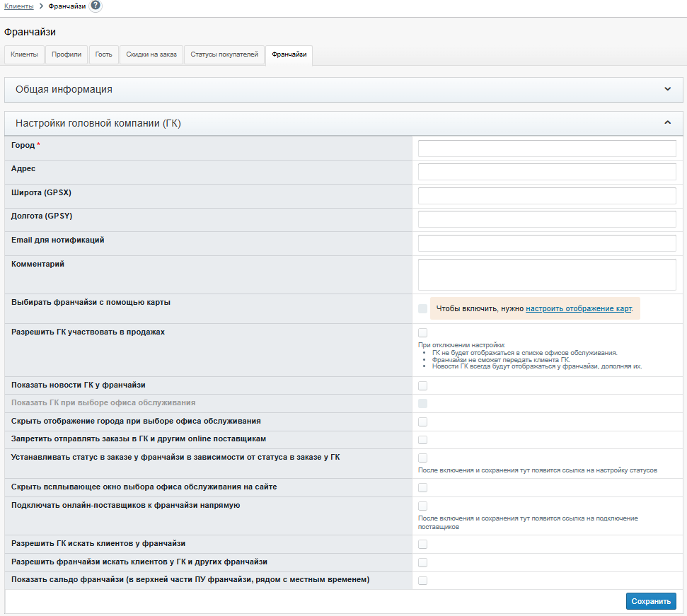Expand the Общая информация section
This screenshot has width=687, height=616.
(x=667, y=90)
